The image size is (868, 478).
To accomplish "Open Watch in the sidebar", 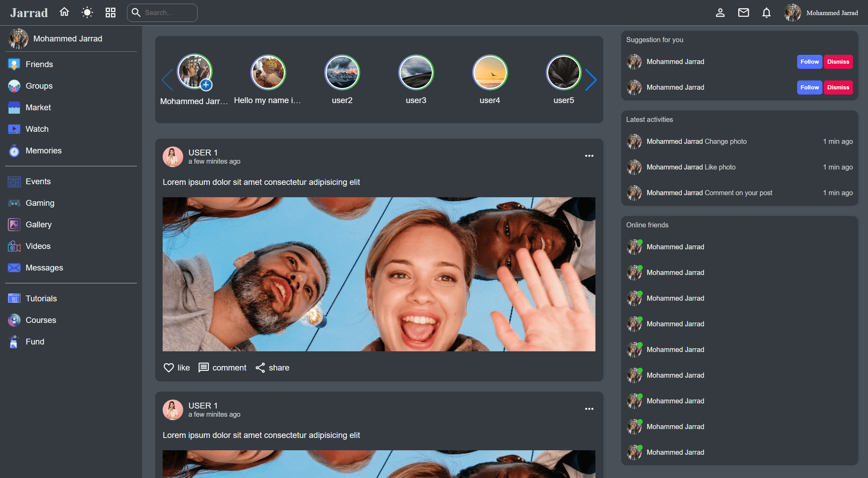I will (x=71, y=129).
